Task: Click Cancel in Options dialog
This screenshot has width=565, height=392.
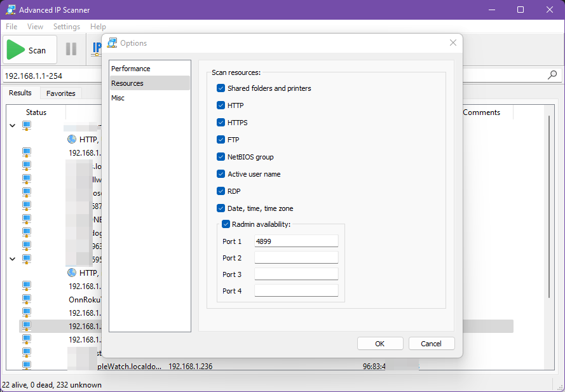Action: [432, 344]
